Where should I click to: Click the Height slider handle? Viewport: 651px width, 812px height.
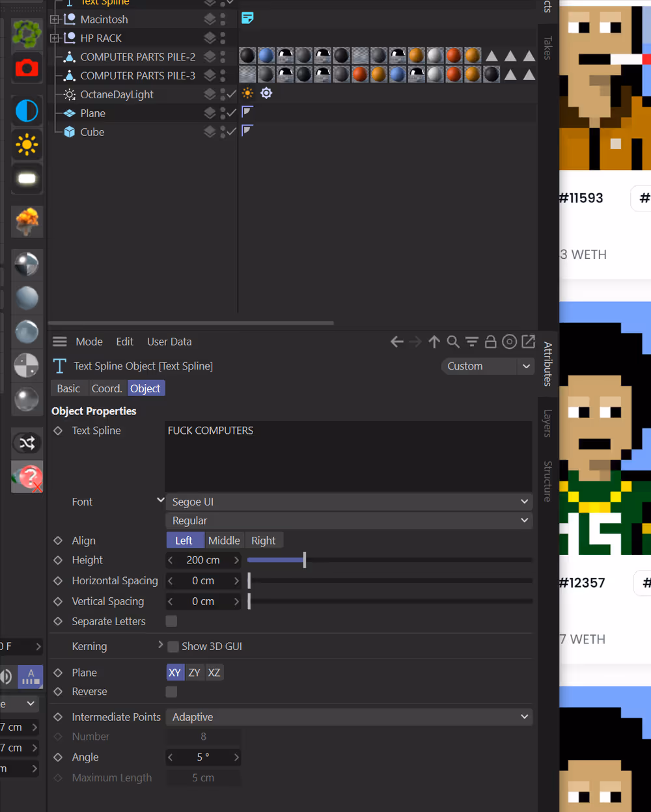304,560
